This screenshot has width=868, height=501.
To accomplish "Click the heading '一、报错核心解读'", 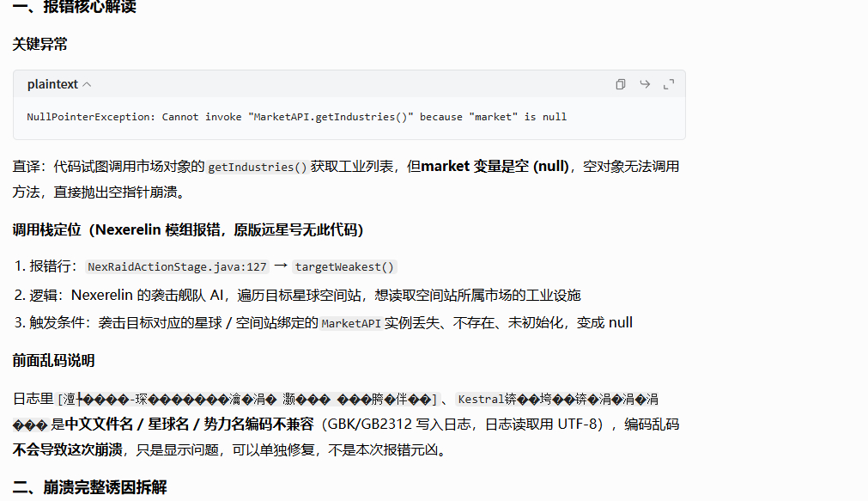I will (74, 7).
